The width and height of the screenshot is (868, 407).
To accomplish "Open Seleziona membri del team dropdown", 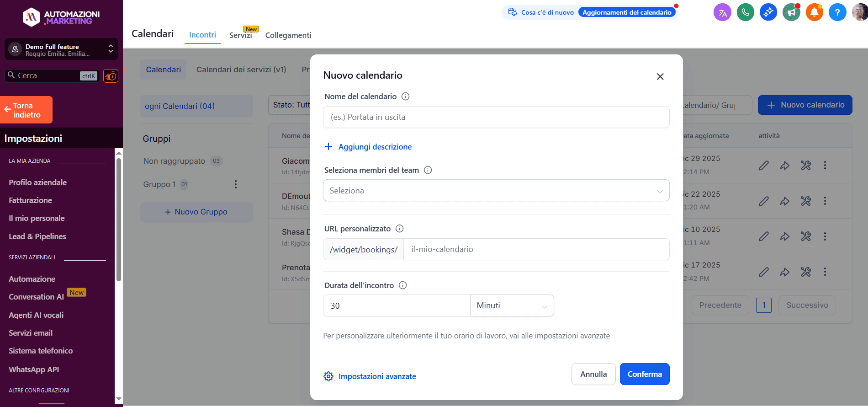I will coord(496,191).
